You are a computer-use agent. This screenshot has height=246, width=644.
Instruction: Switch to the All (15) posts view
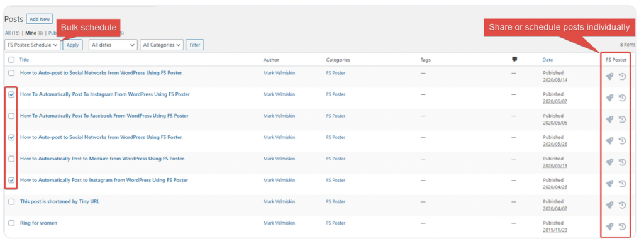[x=11, y=33]
